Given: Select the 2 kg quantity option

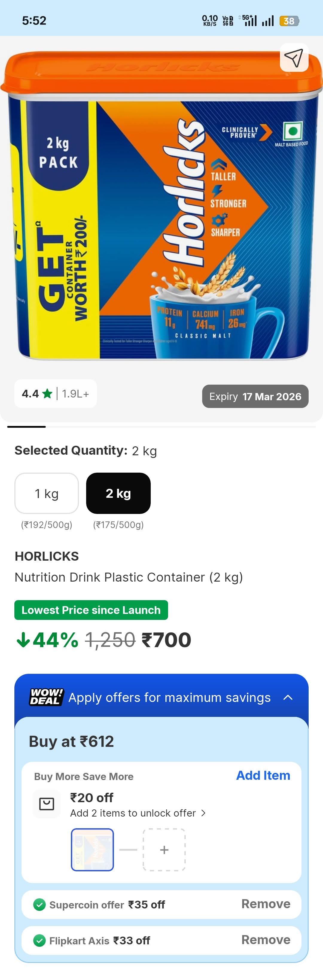Looking at the screenshot, I should coord(118,493).
